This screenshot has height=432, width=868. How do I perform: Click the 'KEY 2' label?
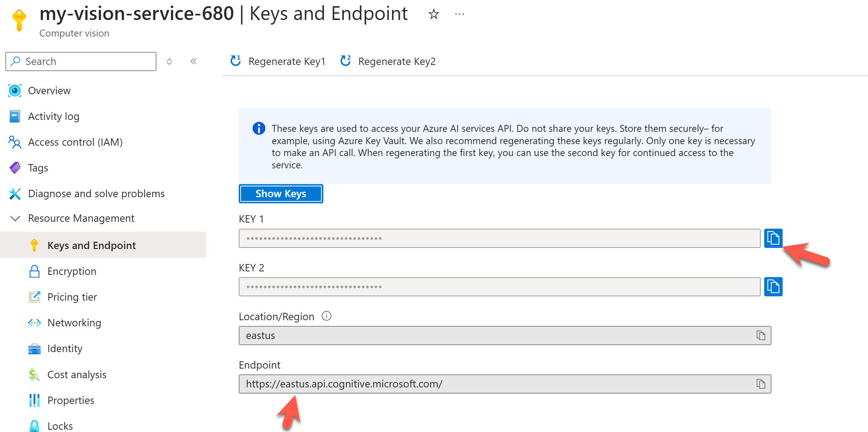tap(251, 268)
